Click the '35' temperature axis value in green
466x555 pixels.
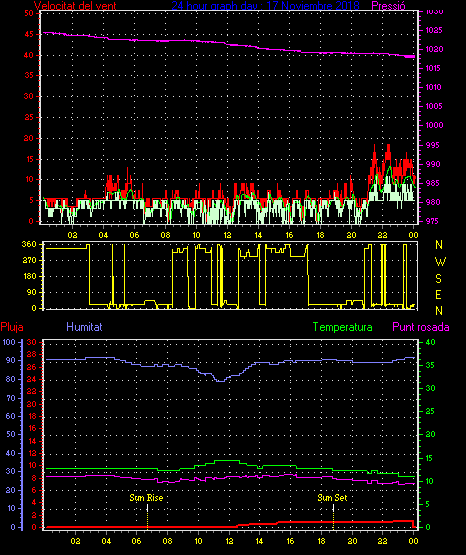click(x=430, y=365)
